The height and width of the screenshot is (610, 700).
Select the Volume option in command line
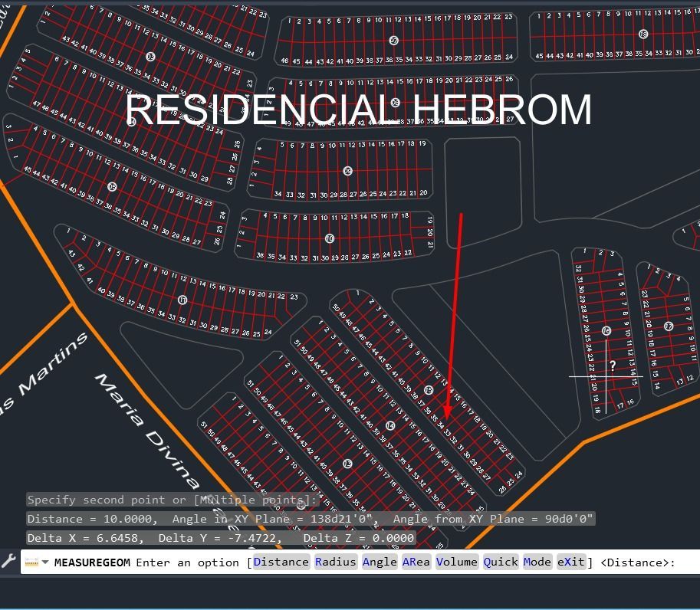(x=456, y=562)
